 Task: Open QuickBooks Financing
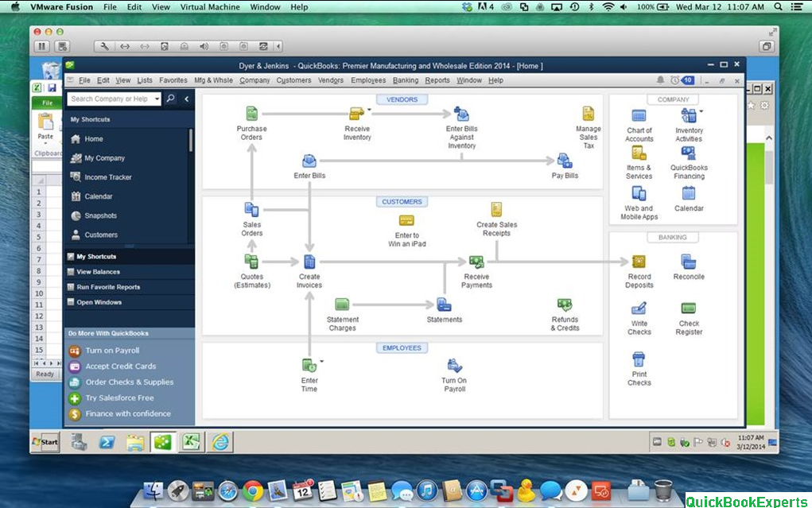coord(689,153)
